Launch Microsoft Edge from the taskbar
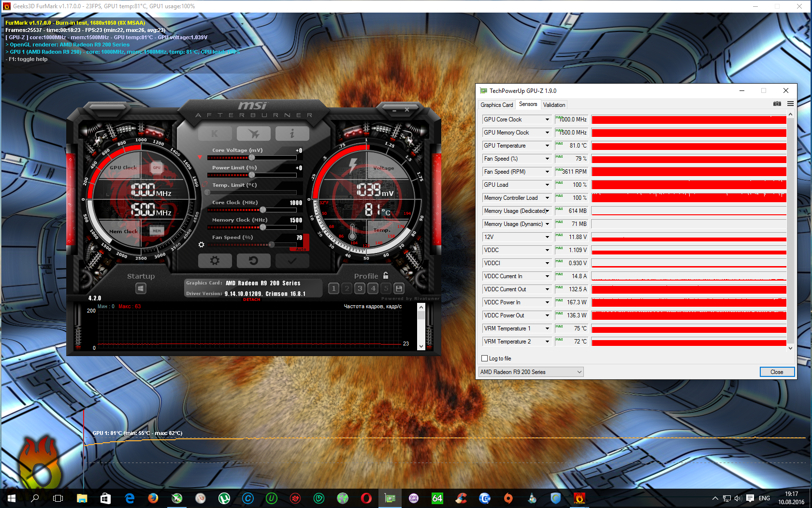This screenshot has width=812, height=508. pyautogui.click(x=130, y=498)
